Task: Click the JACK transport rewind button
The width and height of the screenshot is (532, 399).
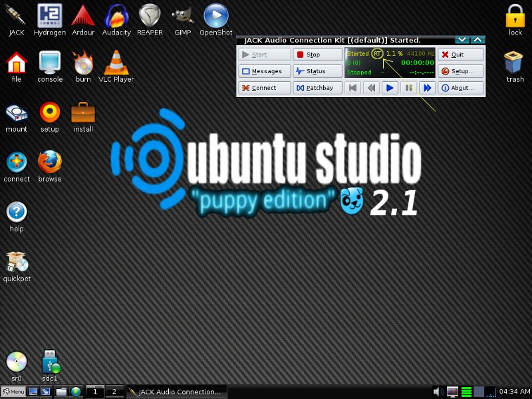Action: pyautogui.click(x=372, y=88)
